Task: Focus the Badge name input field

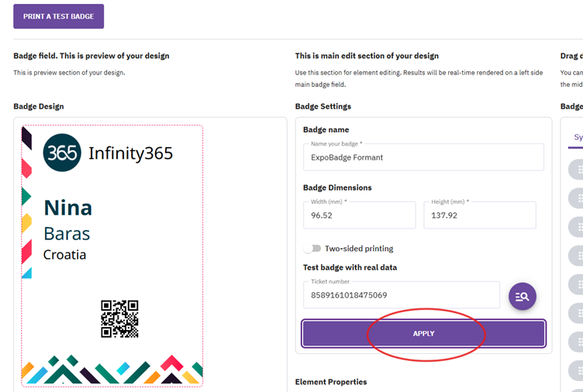Action: click(423, 157)
